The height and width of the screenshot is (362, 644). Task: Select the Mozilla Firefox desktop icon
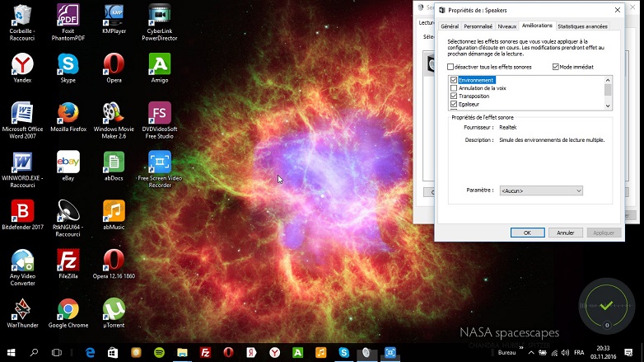(x=68, y=117)
